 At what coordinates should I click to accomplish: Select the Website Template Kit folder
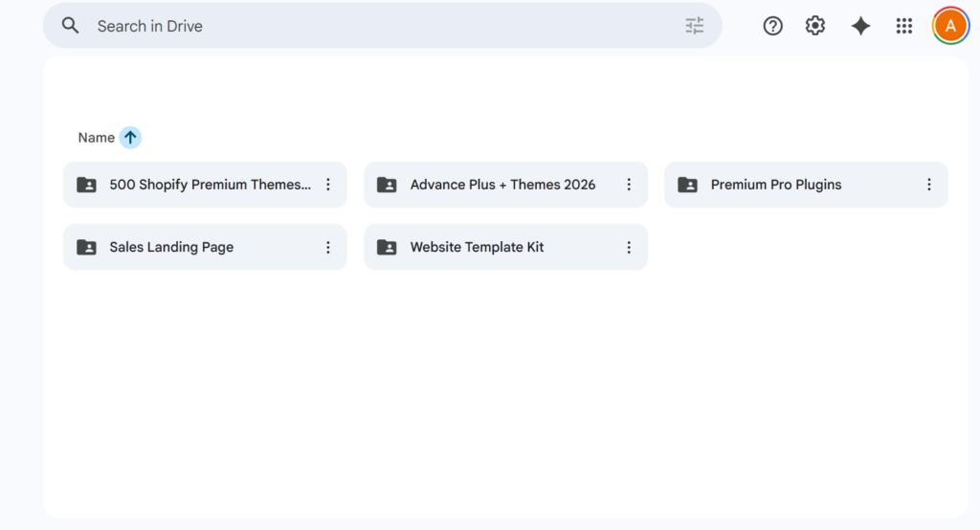tap(477, 247)
